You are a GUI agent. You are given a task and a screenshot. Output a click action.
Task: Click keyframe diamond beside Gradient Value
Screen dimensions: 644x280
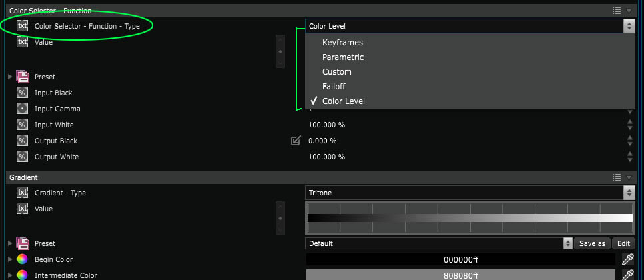click(280, 218)
